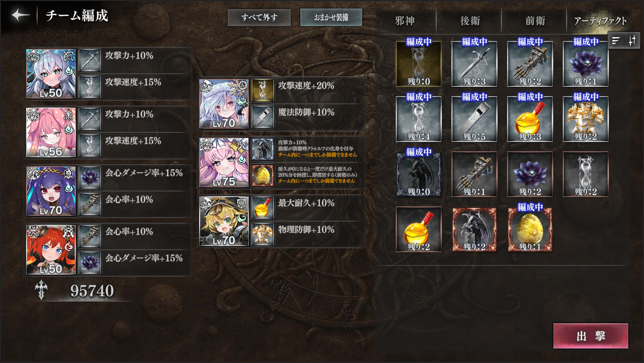Toggle the sort order arrows icon
This screenshot has width=644, height=363.
click(632, 41)
